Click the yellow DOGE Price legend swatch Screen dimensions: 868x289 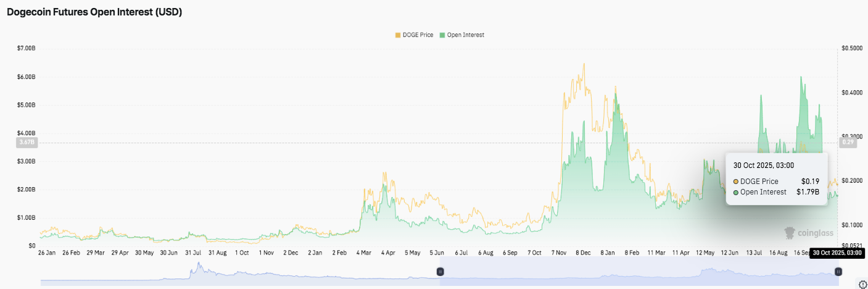pyautogui.click(x=397, y=35)
